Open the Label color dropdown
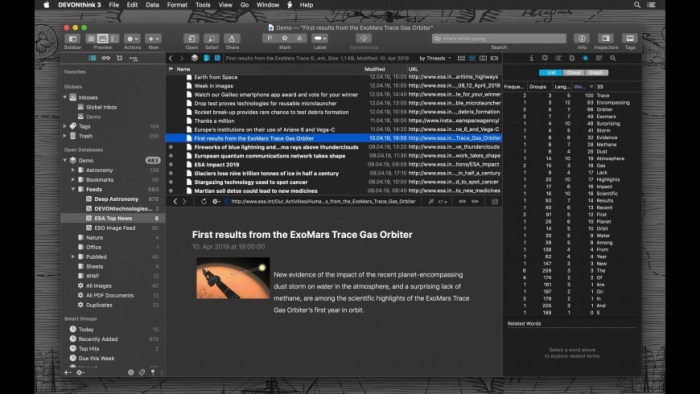Image resolution: width=700 pixels, height=394 pixels. coord(320,38)
